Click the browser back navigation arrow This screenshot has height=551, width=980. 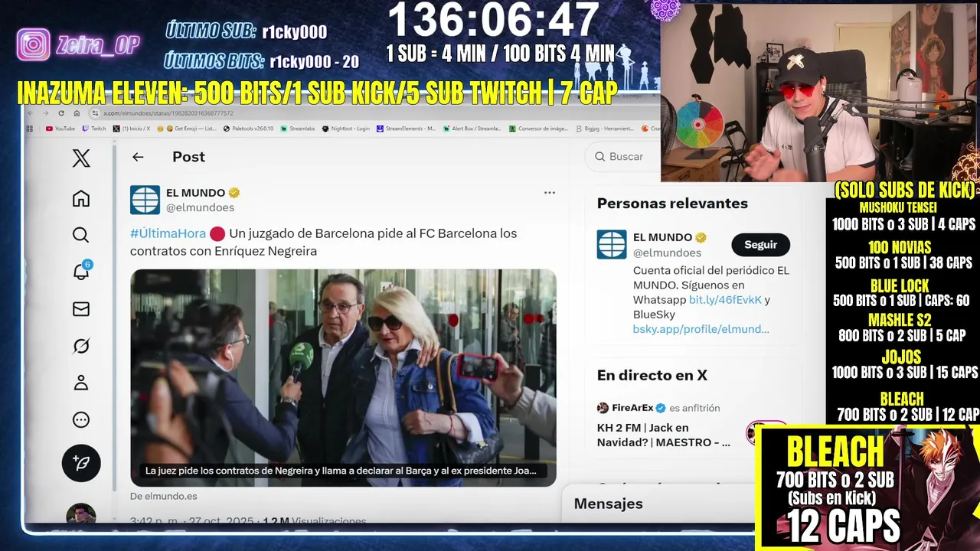(31, 113)
